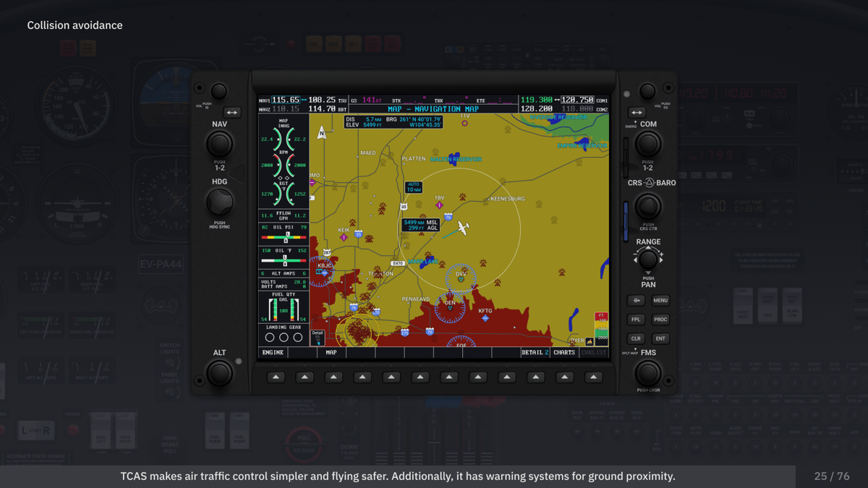Open the charts list with the CHARTS softkey
The width and height of the screenshot is (868, 488).
(x=564, y=352)
